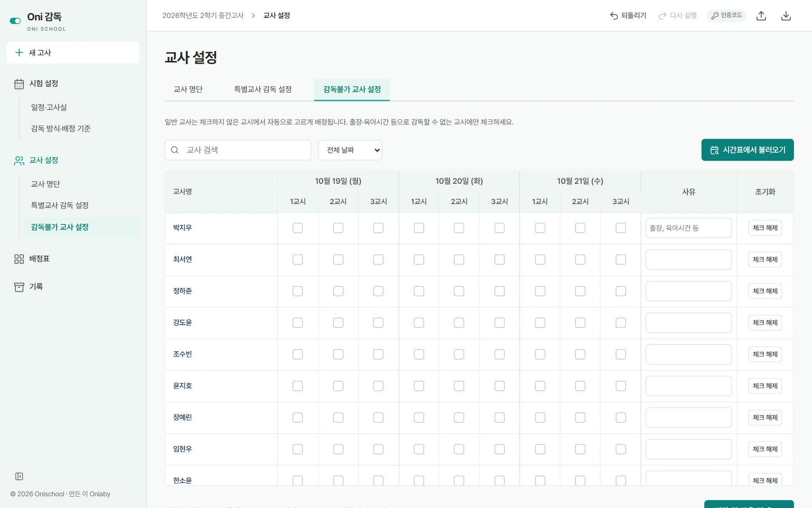Click the download icon in top bar
The height and width of the screenshot is (508, 812).
pos(786,16)
